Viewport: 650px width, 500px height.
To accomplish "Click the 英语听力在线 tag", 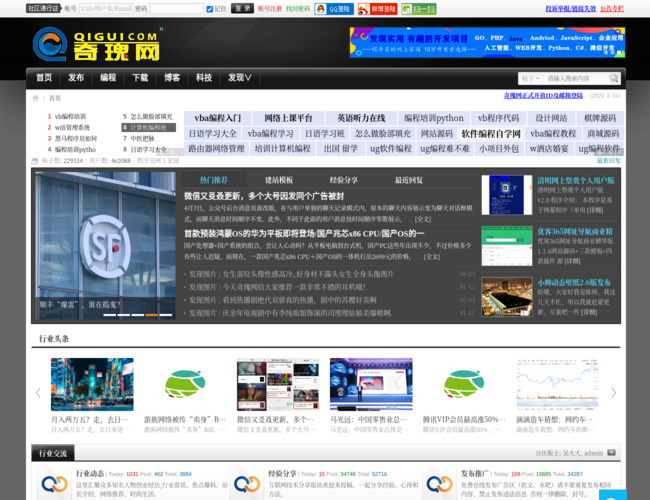I will click(x=361, y=118).
